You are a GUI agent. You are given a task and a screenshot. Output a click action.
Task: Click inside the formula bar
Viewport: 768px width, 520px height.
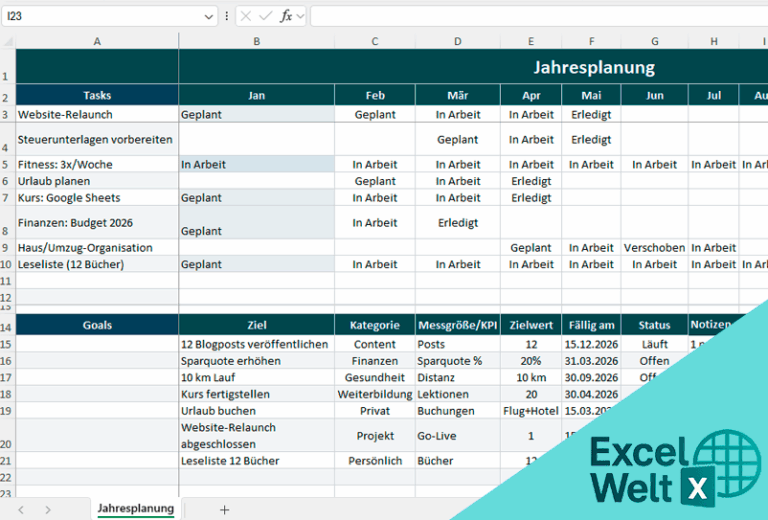[x=539, y=16]
